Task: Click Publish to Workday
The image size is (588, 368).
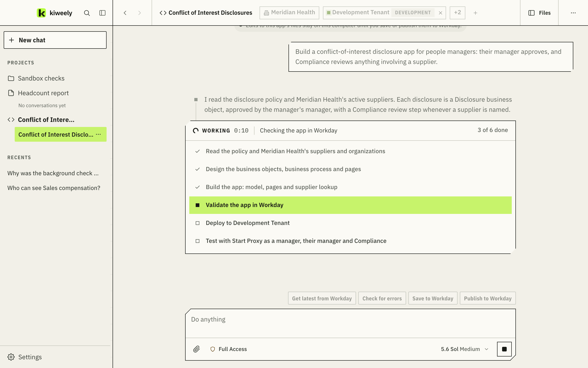Action: tap(488, 298)
